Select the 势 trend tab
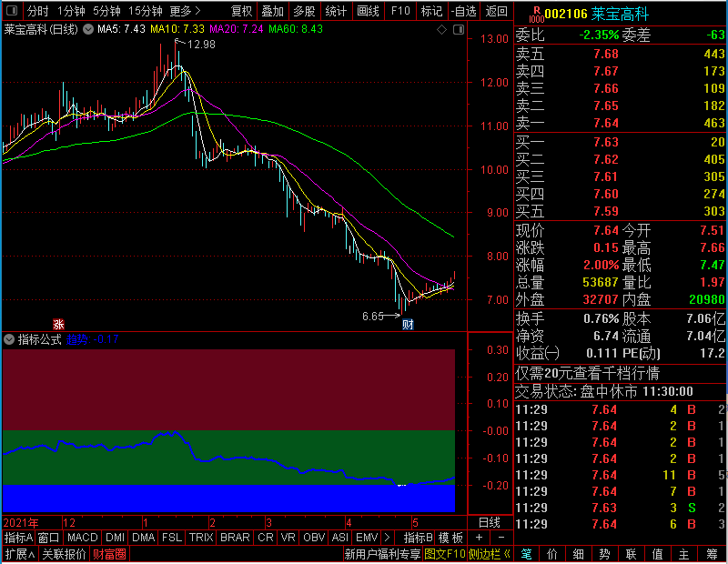 (604, 554)
